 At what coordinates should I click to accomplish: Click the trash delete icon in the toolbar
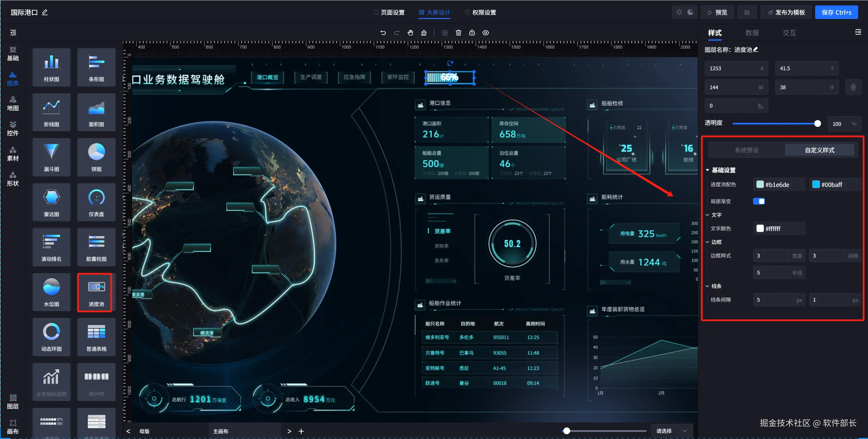(458, 33)
